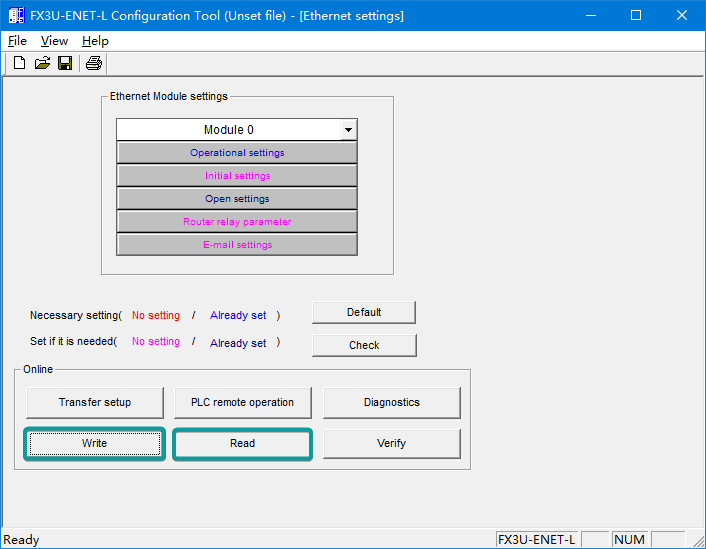This screenshot has width=706, height=549.
Task: Click the Open settings button
Action: pos(237,199)
